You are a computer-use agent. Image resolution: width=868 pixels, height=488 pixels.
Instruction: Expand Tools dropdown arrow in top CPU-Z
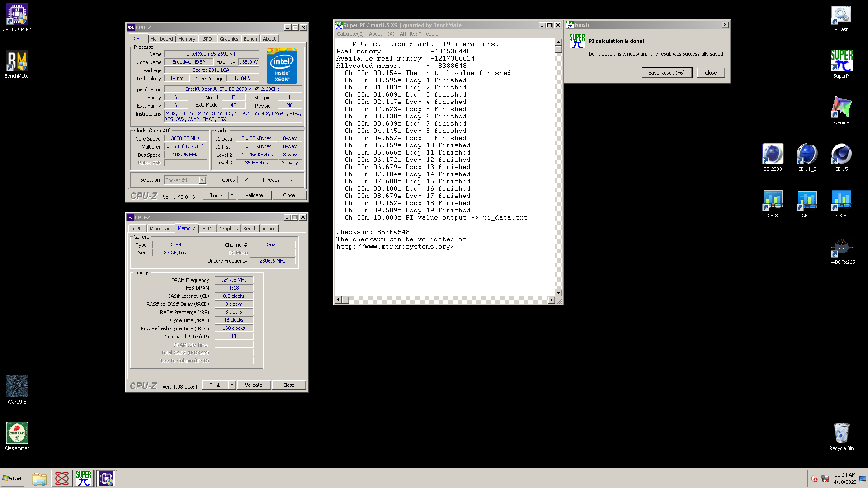pos(232,195)
